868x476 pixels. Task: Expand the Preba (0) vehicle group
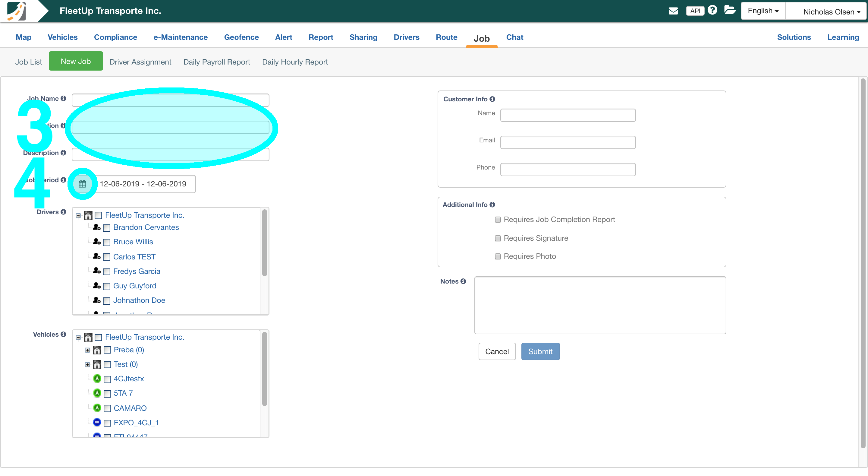point(87,350)
